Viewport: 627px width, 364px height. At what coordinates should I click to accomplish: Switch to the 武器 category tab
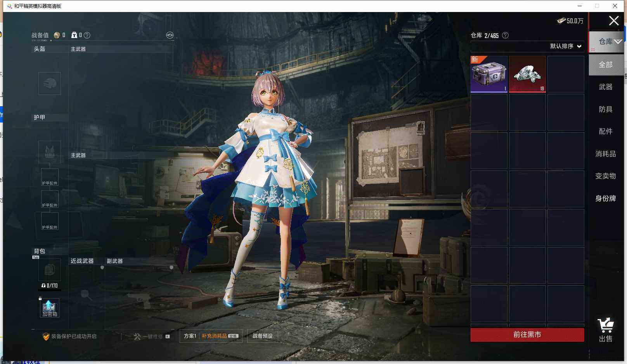click(x=606, y=87)
